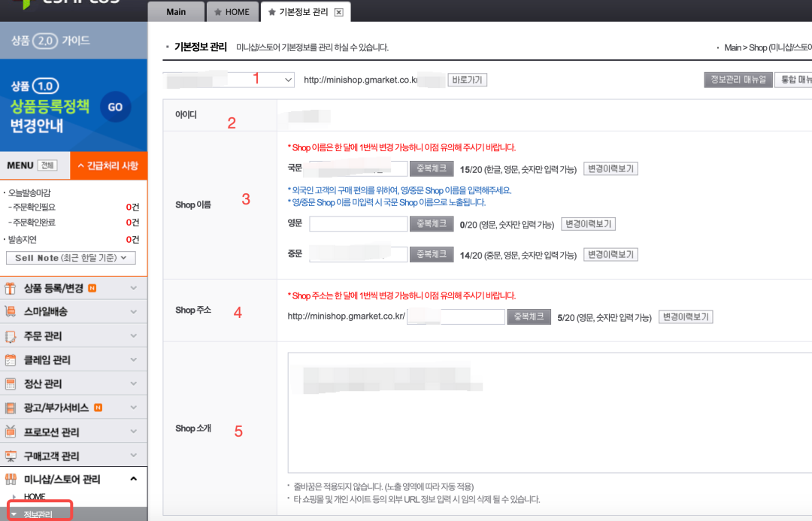Viewport: 812px width, 521px height.
Task: Click the 오늘발송마감 heading
Action: coord(29,192)
